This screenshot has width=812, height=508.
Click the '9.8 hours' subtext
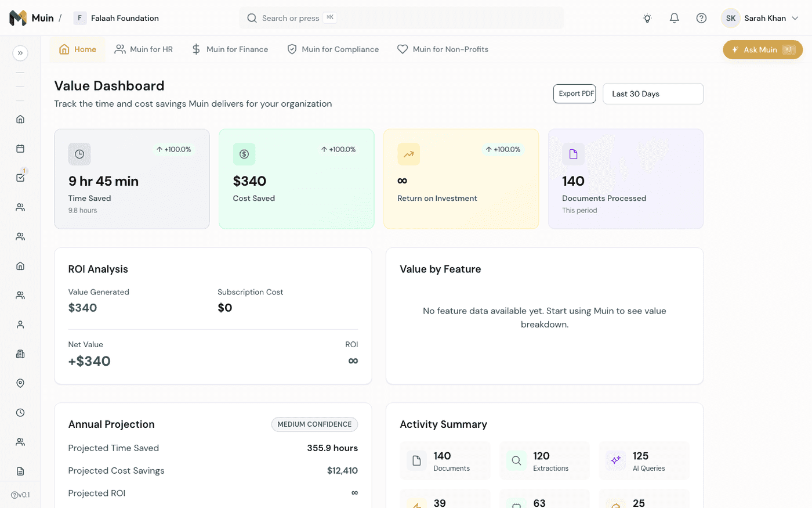tap(82, 210)
